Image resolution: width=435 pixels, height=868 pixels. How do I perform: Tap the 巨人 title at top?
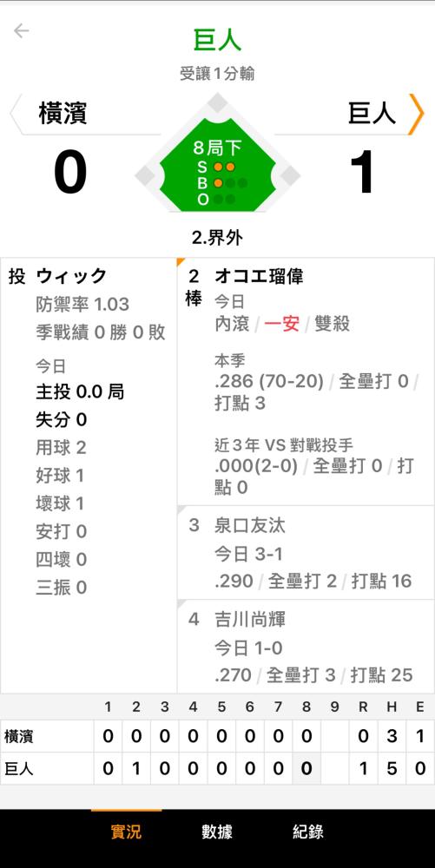(217, 40)
